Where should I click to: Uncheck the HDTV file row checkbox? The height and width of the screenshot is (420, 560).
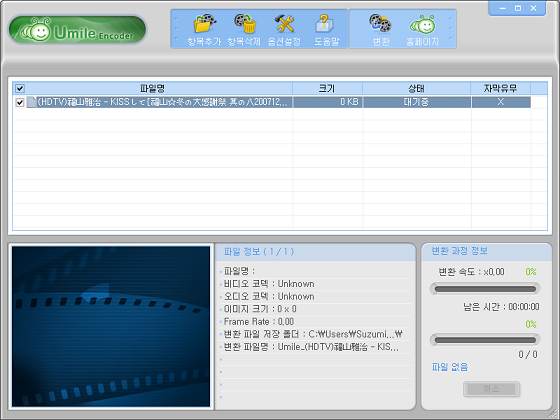tap(20, 102)
